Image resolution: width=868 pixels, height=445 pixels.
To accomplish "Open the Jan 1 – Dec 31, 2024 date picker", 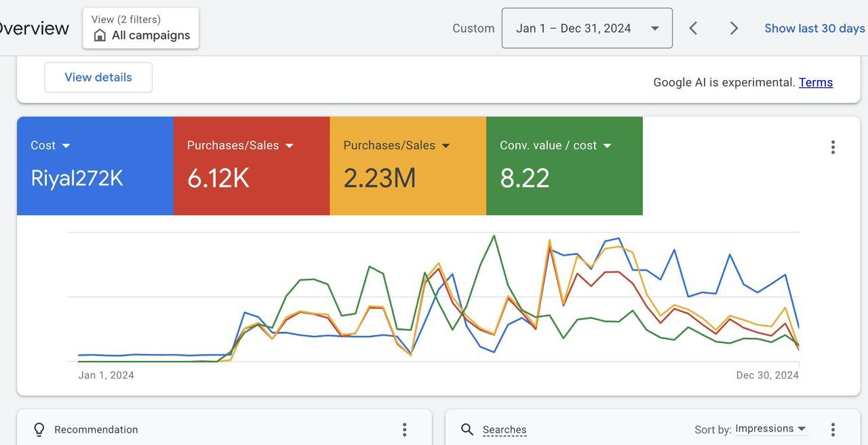I will click(587, 28).
